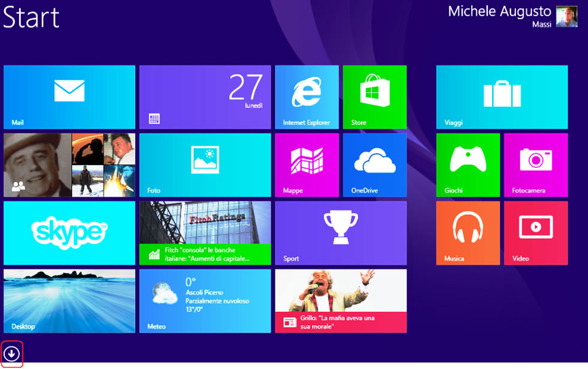The height and width of the screenshot is (369, 588).
Task: Open the OneDrive tile
Action: tap(374, 165)
